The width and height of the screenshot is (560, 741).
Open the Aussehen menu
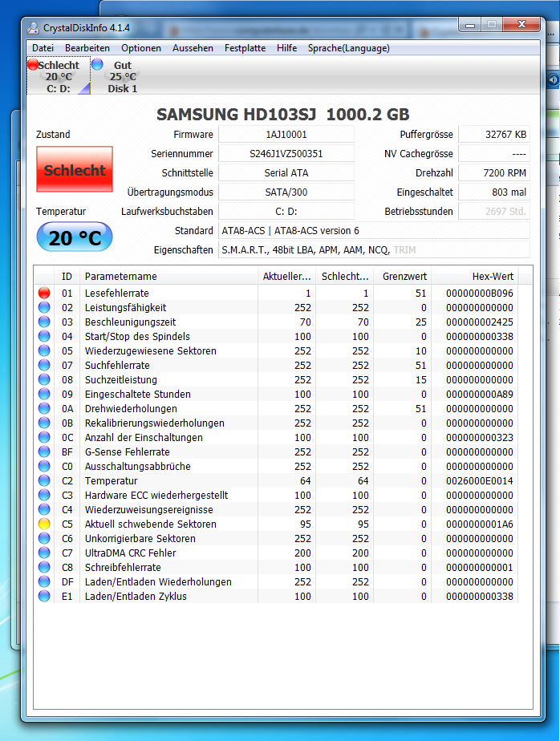tap(193, 48)
